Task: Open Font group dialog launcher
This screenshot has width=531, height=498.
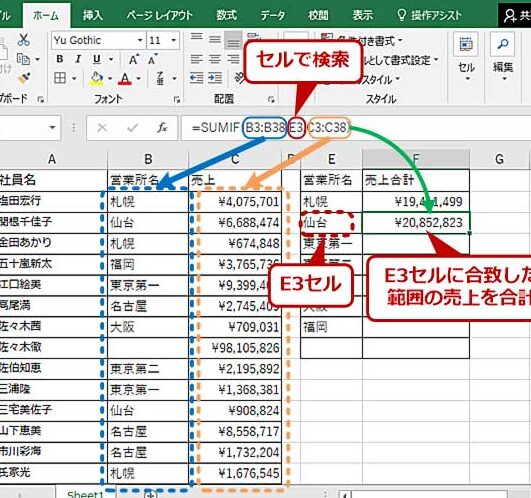Action: 177,99
